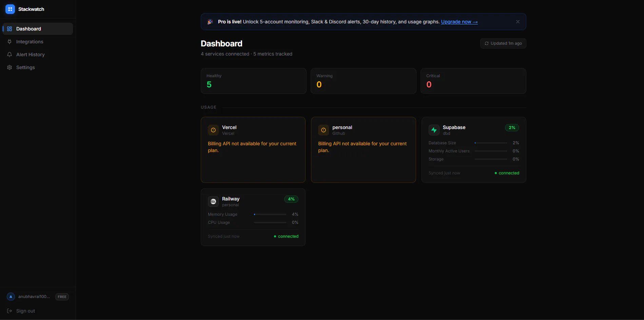Click Synced just now in Supabase card

444,173
